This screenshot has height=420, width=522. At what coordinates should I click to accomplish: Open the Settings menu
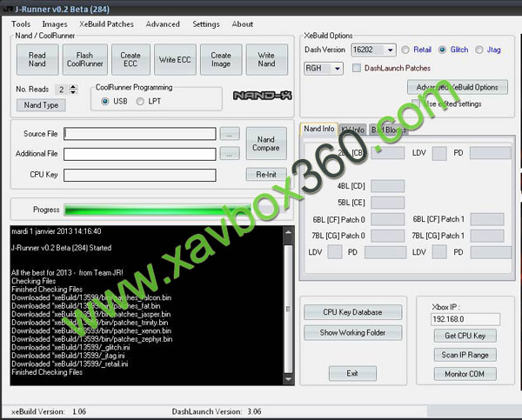tap(206, 24)
